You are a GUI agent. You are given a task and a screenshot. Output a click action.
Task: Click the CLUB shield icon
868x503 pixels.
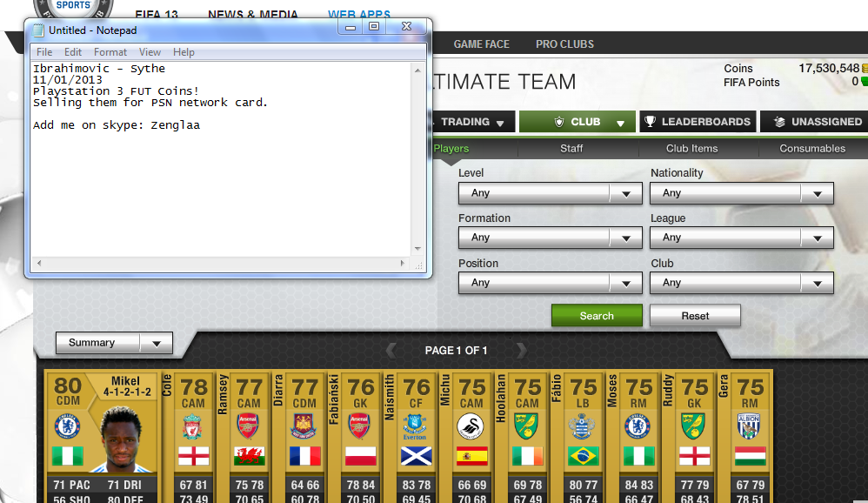click(559, 122)
